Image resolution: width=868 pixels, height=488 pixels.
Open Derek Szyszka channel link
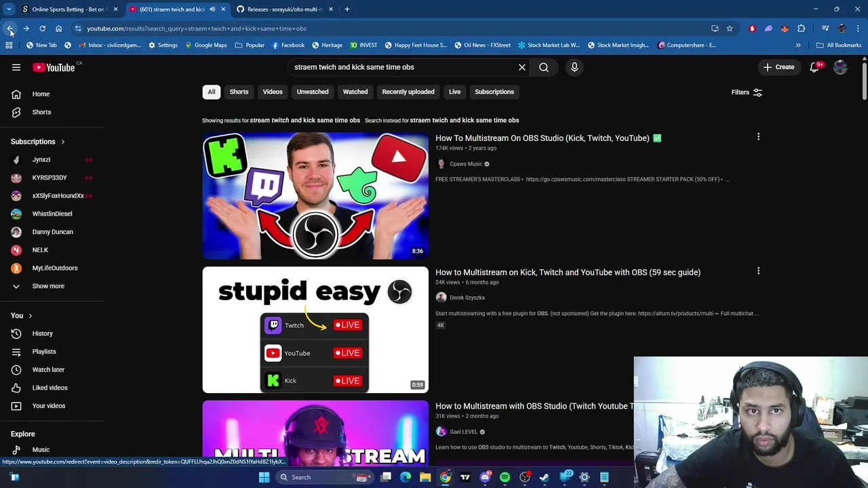coord(467,298)
